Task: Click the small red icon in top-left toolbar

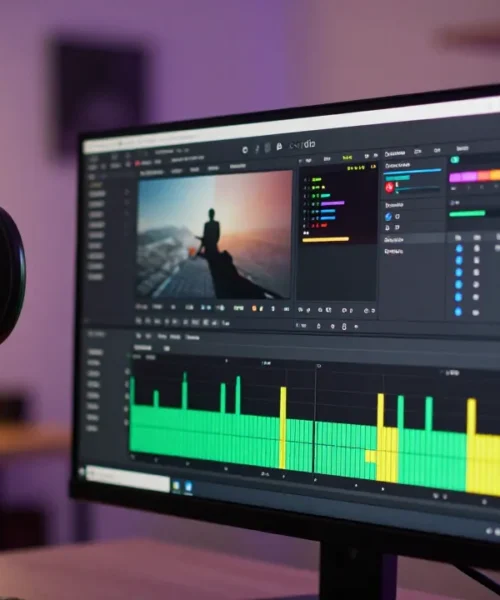Action: tap(137, 163)
